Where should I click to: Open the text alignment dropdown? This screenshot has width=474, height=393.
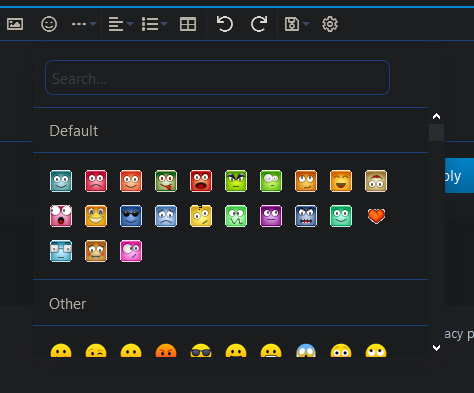121,24
